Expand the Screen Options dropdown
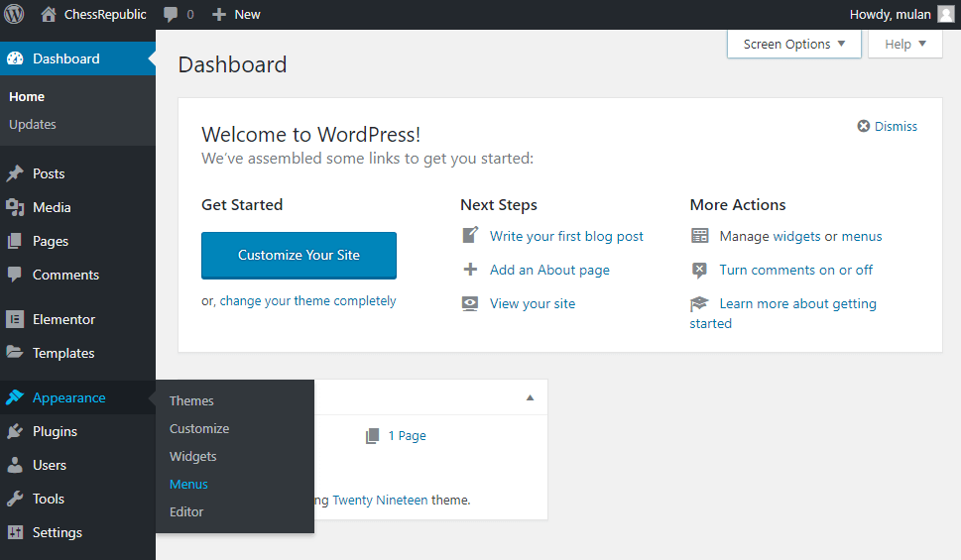This screenshot has height=560, width=961. 794,45
